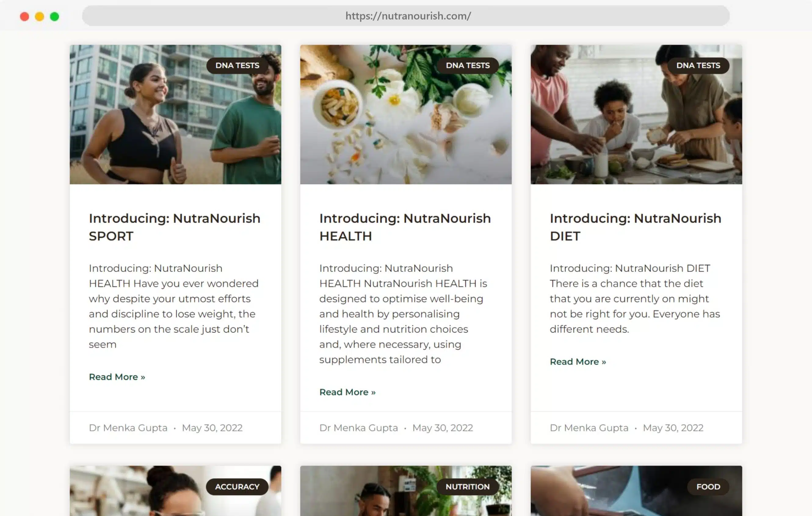Focus the nutranourish.com address bar
This screenshot has width=812, height=516.
pos(406,16)
